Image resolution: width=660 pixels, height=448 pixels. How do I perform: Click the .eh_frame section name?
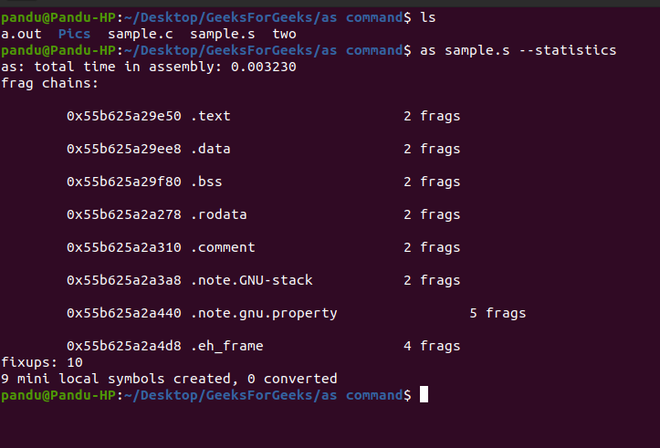[x=226, y=346]
